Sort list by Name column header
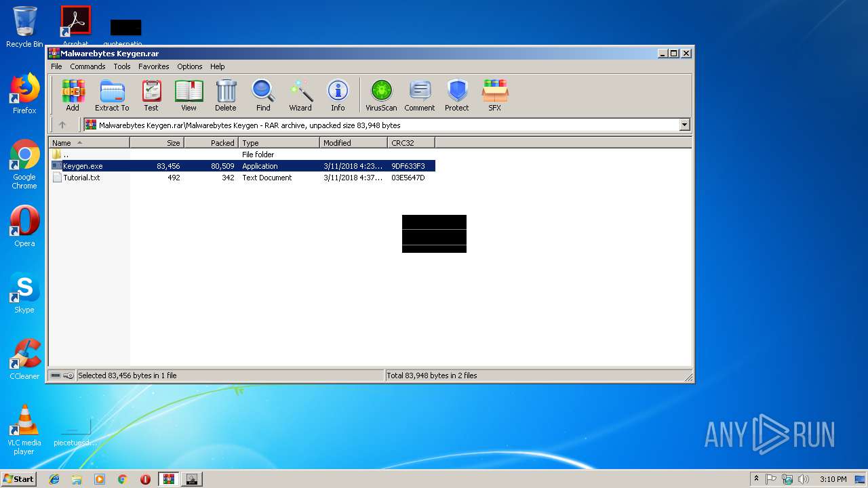This screenshot has height=488, width=868. click(90, 143)
